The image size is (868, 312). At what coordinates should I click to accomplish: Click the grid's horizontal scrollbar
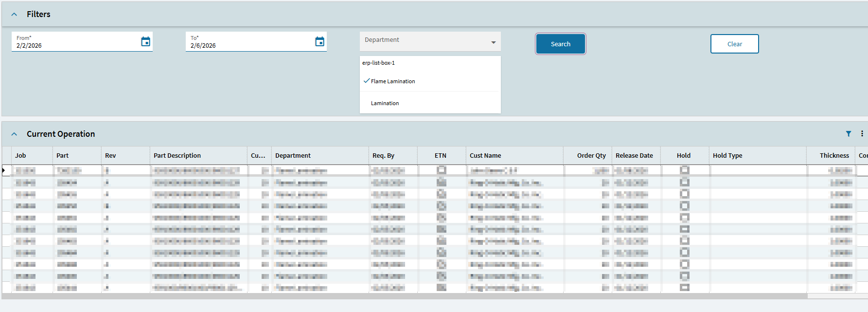point(405,296)
